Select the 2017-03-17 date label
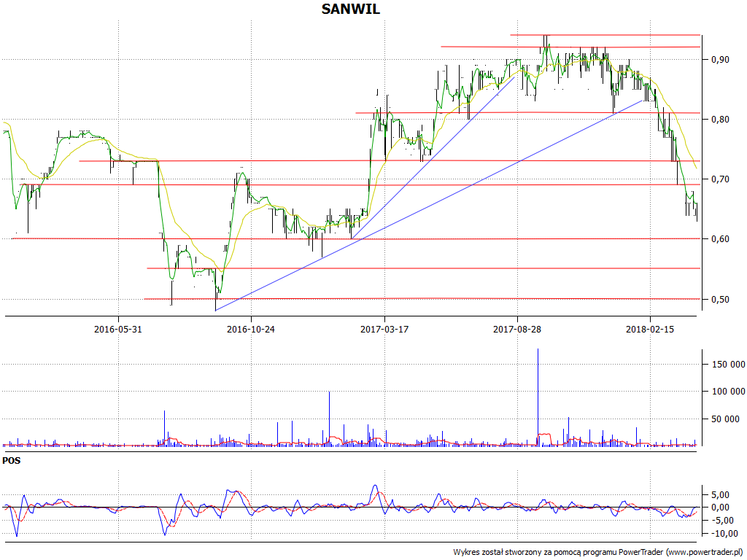The height and width of the screenshot is (560, 747). [384, 329]
